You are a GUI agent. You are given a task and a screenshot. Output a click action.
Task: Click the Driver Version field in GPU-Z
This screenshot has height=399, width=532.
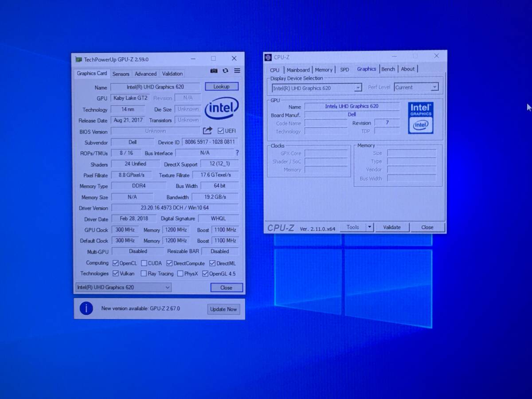pyautogui.click(x=175, y=207)
